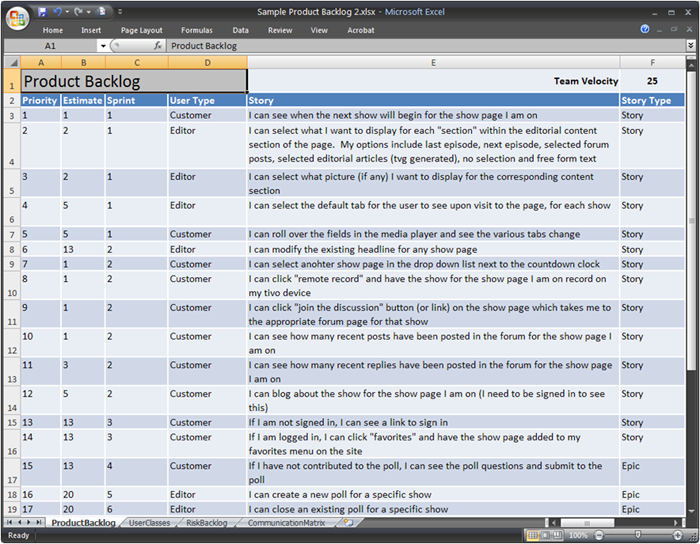700x544 pixels.
Task: Expand the Name Box dropdown
Action: click(x=102, y=46)
